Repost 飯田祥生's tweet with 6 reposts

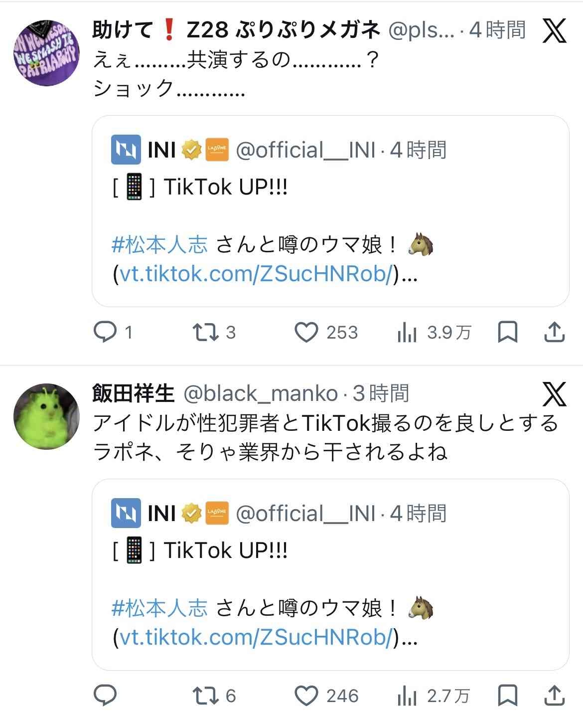(x=206, y=696)
